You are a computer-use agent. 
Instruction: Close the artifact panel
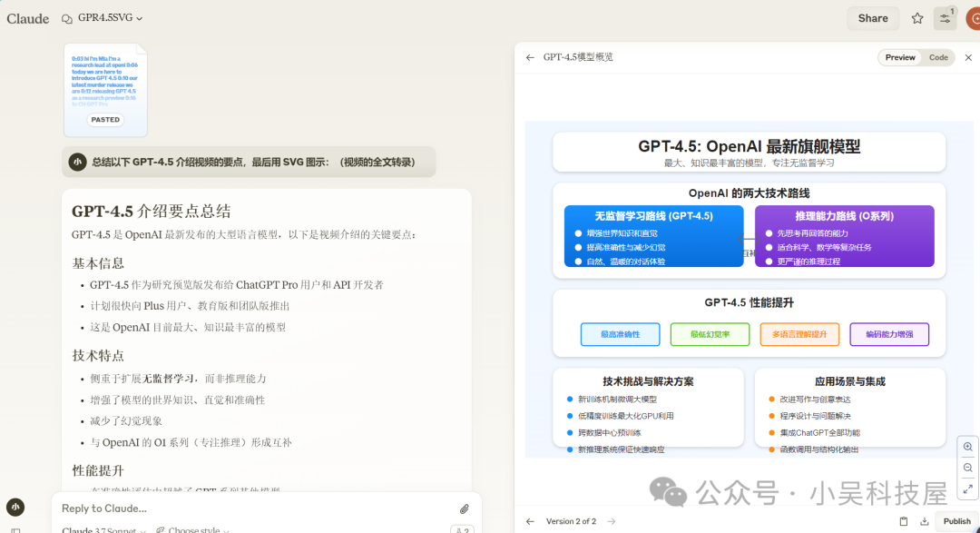[x=968, y=57]
